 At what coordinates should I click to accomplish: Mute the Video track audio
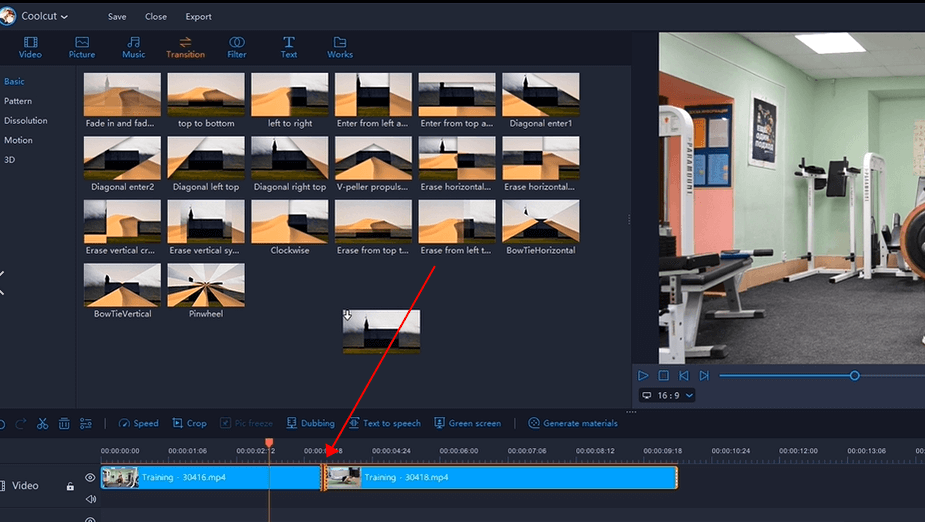click(91, 499)
